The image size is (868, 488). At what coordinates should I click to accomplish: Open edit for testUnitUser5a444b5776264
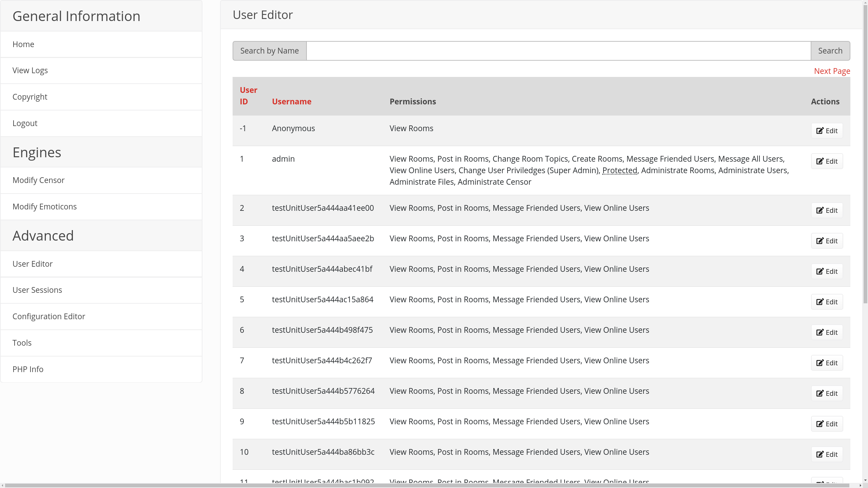point(827,393)
